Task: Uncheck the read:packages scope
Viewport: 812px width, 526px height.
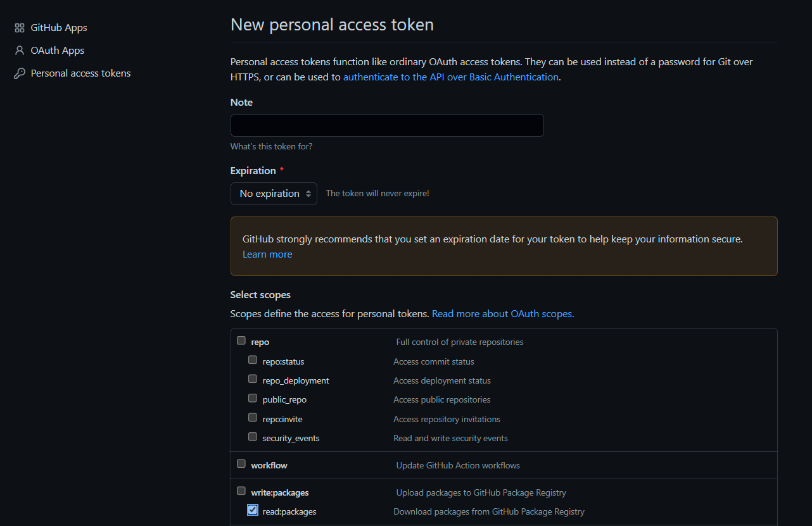Action: pos(253,510)
